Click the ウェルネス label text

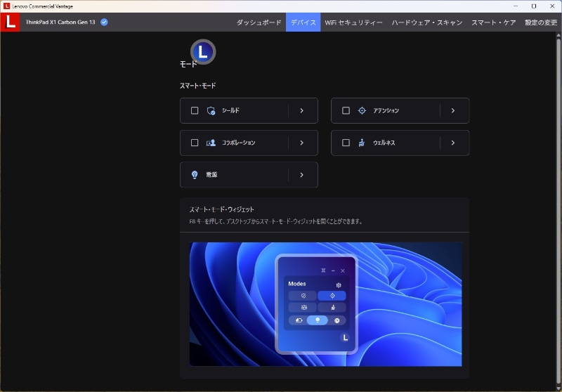coord(384,143)
